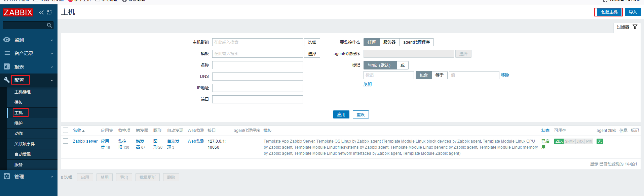Image resolution: width=644 pixels, height=196 pixels.
Task: Click the JMX availability badge
Action: [x=580, y=141]
